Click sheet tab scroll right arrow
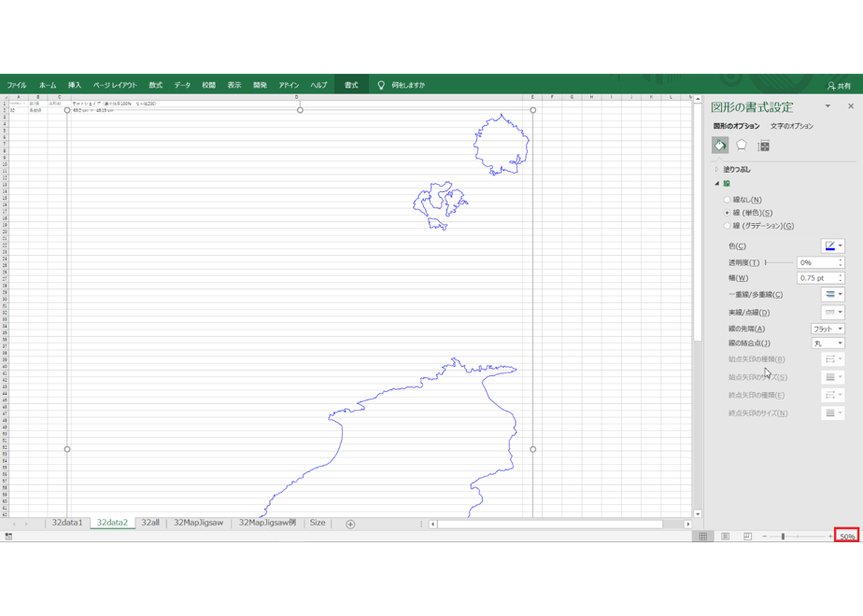Viewport: 863px width, 616px height. pyautogui.click(x=26, y=524)
